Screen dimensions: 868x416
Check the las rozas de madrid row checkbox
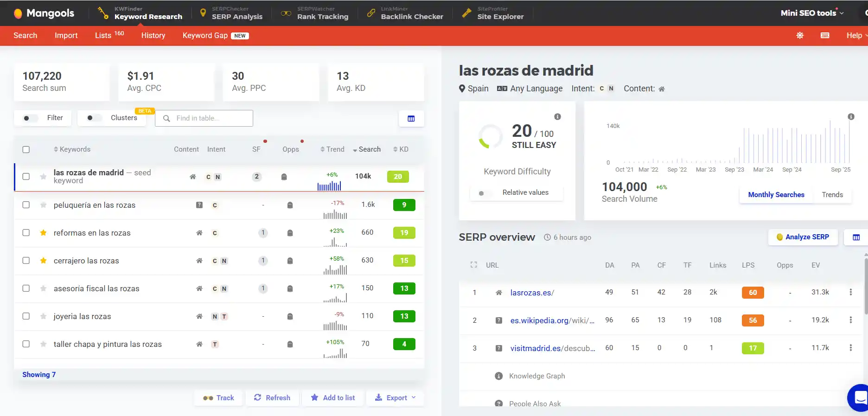click(26, 177)
